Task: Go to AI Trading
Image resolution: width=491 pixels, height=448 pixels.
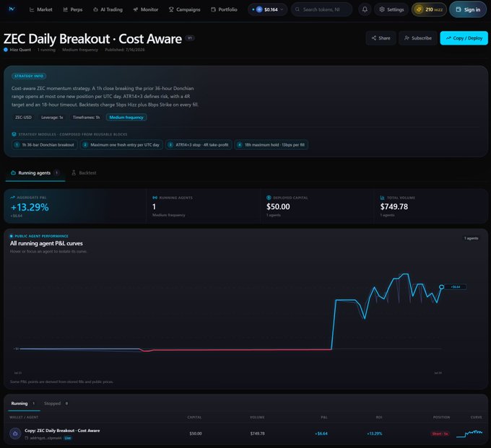Action: click(108, 9)
